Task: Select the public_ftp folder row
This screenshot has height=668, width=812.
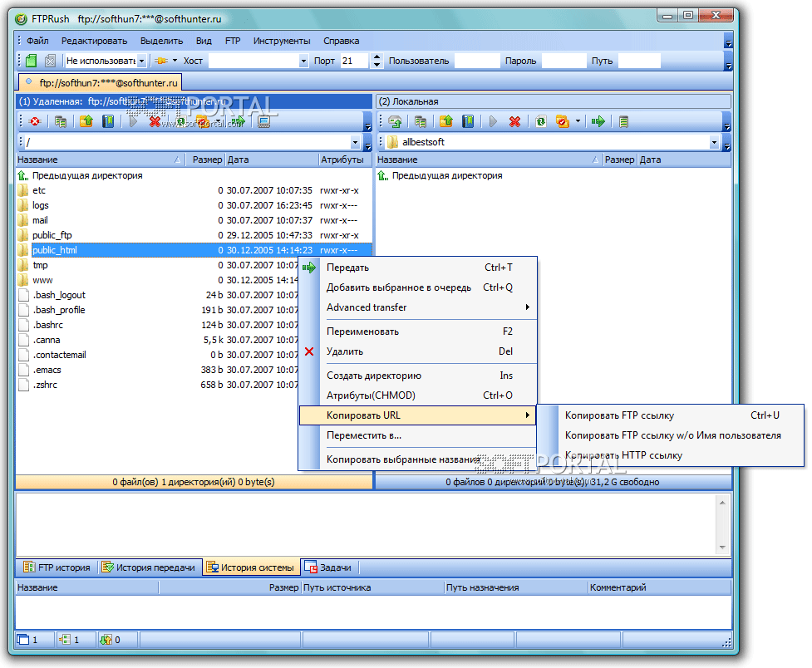Action: [x=194, y=235]
